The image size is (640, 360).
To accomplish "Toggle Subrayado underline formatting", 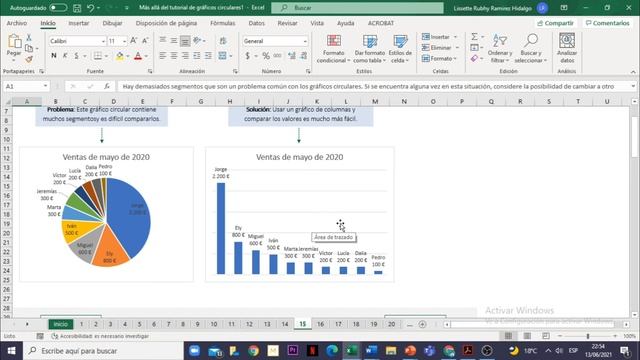I will [76, 56].
